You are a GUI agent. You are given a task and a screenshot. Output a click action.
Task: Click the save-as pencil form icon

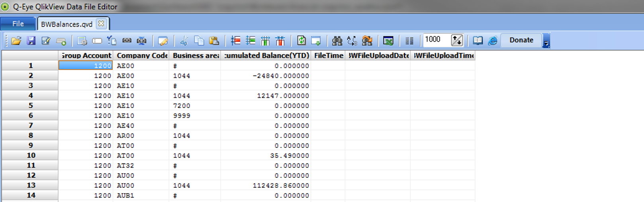(46, 40)
